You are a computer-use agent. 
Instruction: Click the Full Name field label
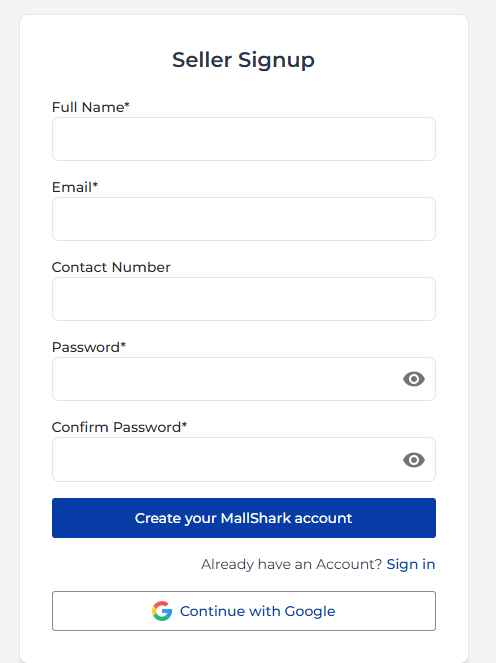(90, 107)
